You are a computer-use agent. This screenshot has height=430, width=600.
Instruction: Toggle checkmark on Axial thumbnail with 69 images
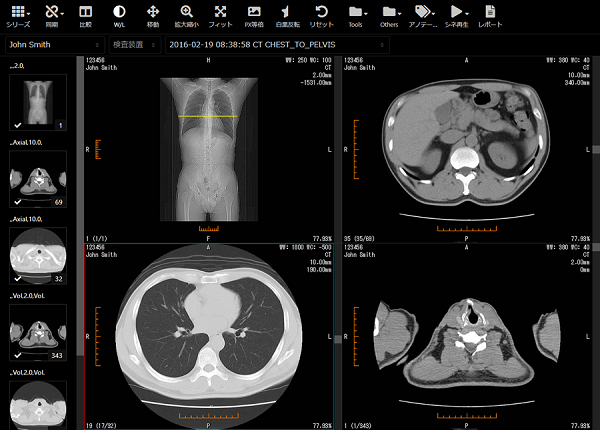coord(18,202)
